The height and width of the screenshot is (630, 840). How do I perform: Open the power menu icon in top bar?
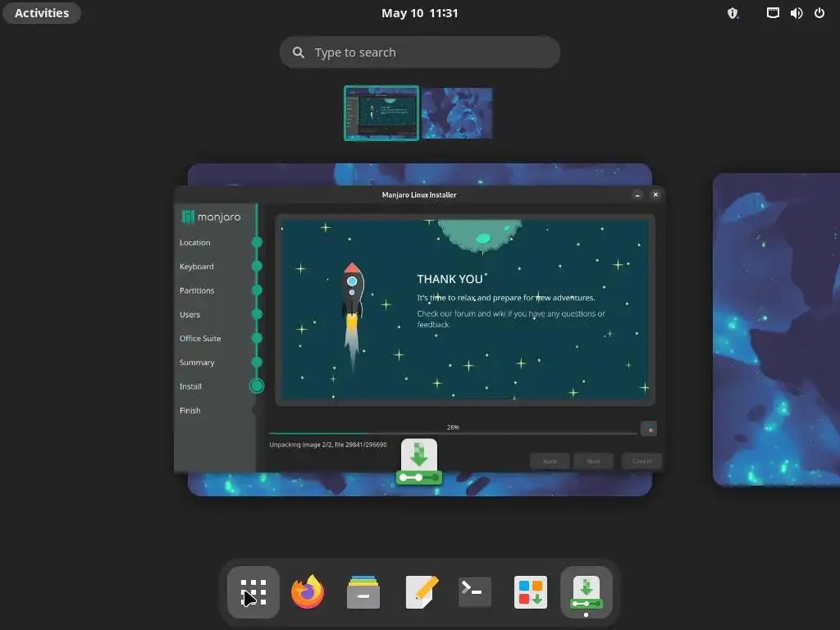(x=819, y=13)
